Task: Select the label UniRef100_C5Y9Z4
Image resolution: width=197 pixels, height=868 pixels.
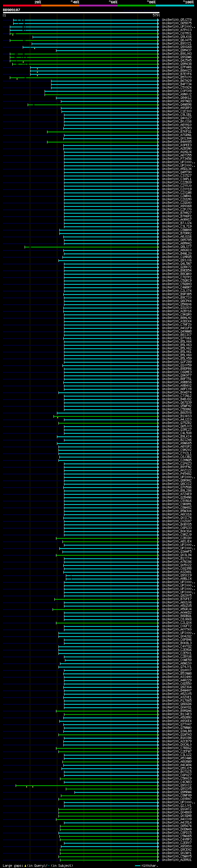Action: 177,88
